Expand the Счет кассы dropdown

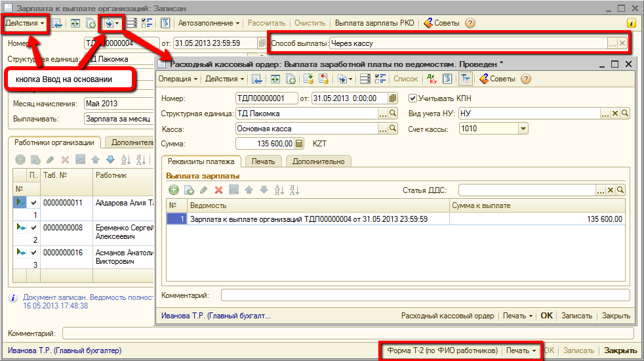(523, 129)
